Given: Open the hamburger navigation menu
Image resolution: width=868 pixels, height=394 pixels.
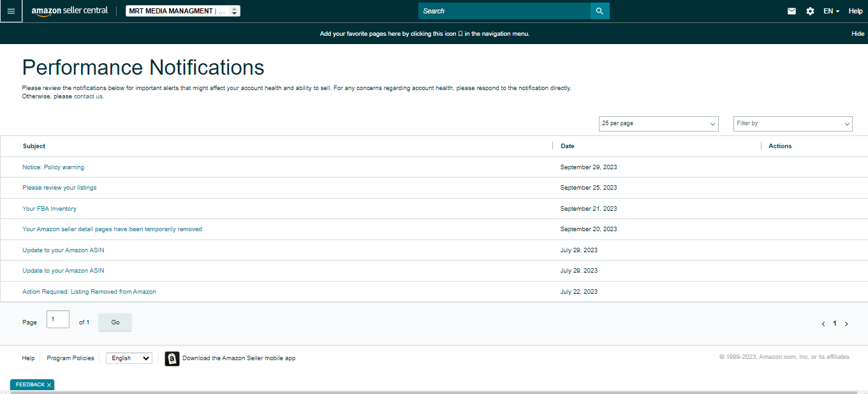Looking at the screenshot, I should [11, 11].
